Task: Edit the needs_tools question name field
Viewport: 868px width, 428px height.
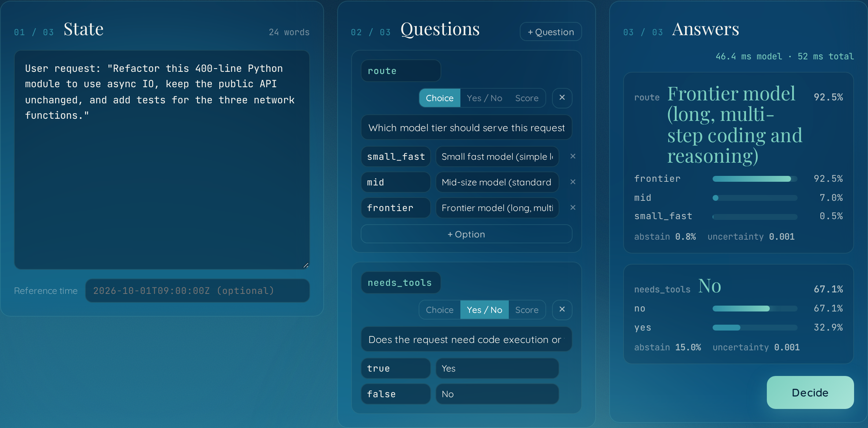Action: pos(401,283)
